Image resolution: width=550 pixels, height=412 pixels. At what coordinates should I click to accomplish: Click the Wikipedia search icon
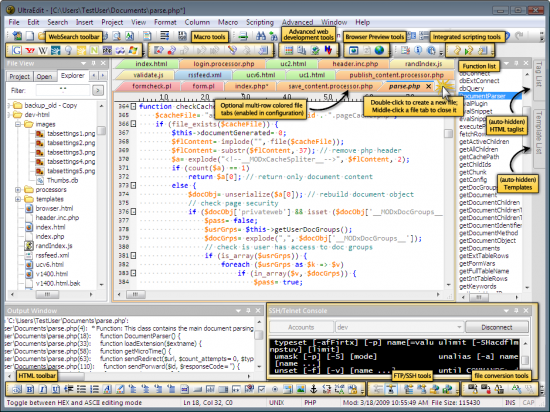point(43,50)
